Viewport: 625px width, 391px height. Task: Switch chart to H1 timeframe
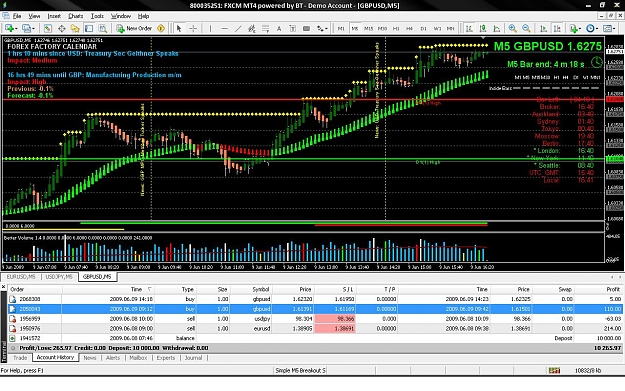point(396,28)
